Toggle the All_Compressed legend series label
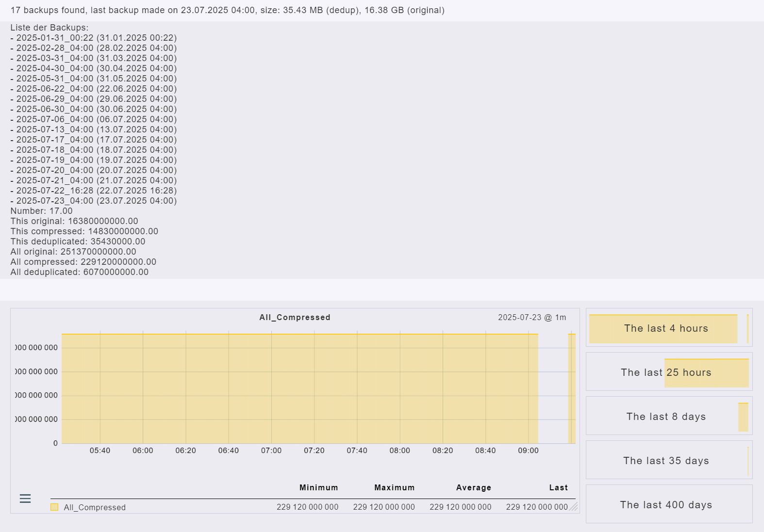The height and width of the screenshot is (532, 764). pyautogui.click(x=95, y=507)
